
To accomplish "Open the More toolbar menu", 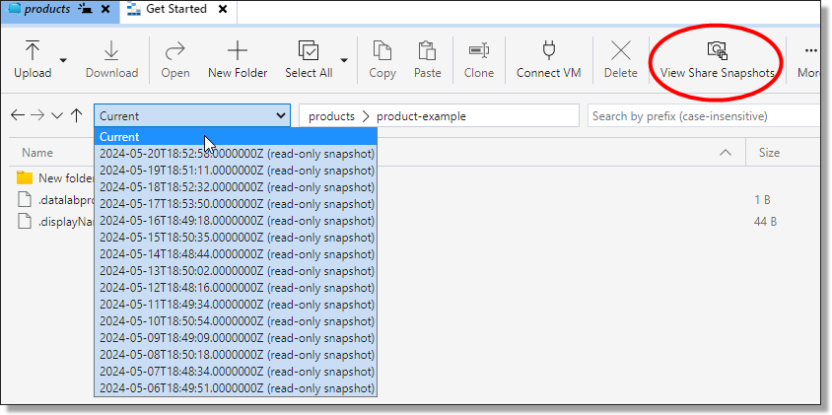I will [x=809, y=59].
